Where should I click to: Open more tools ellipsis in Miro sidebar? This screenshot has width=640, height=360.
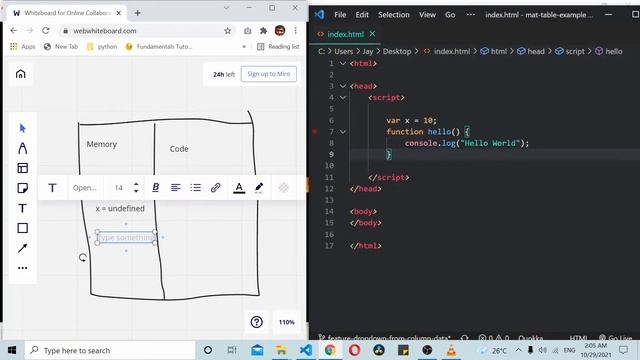[22, 268]
